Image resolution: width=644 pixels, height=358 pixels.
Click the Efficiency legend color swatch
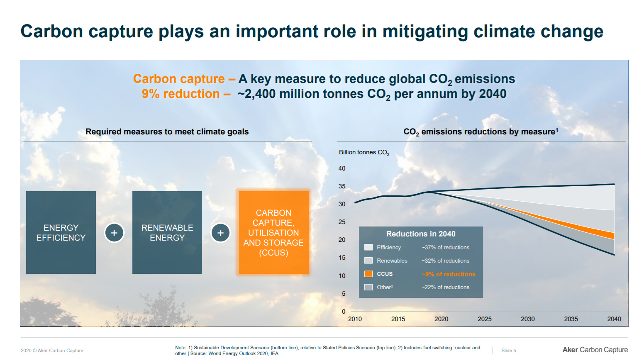click(368, 247)
